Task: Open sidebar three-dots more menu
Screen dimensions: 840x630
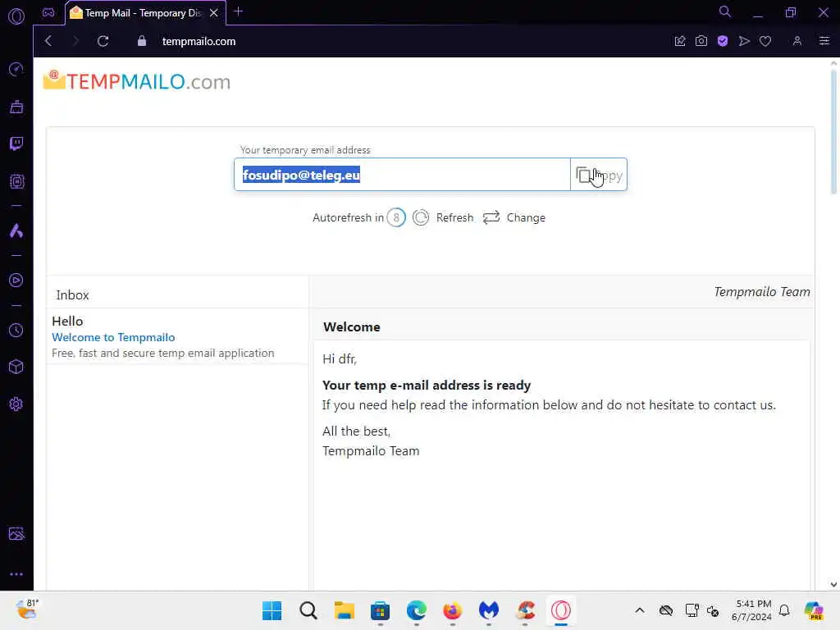Action: pyautogui.click(x=16, y=573)
